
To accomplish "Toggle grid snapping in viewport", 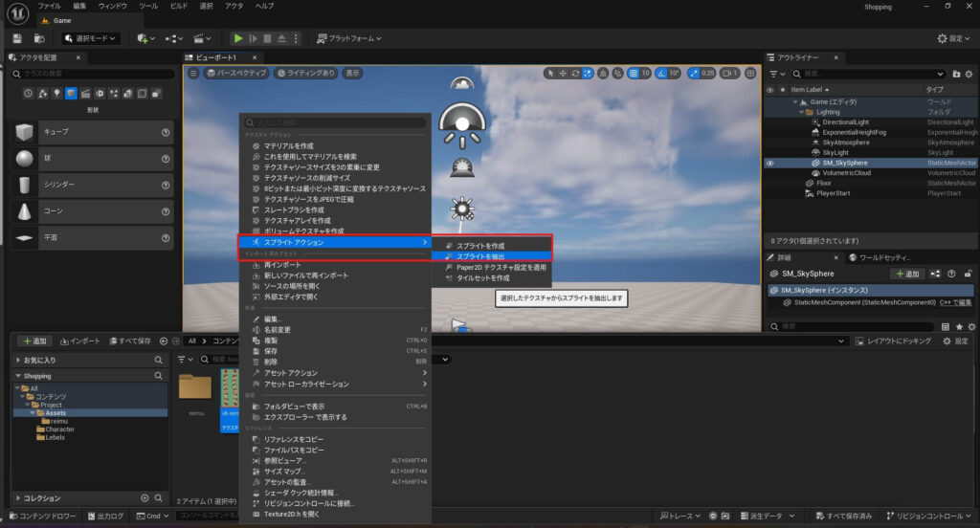I will click(634, 73).
